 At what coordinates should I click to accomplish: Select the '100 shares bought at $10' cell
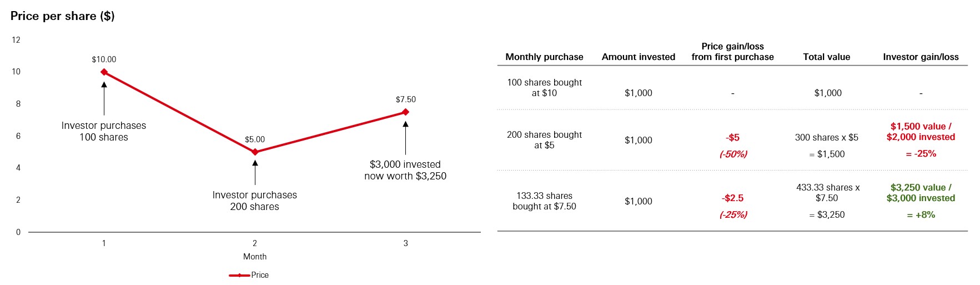[x=544, y=88]
